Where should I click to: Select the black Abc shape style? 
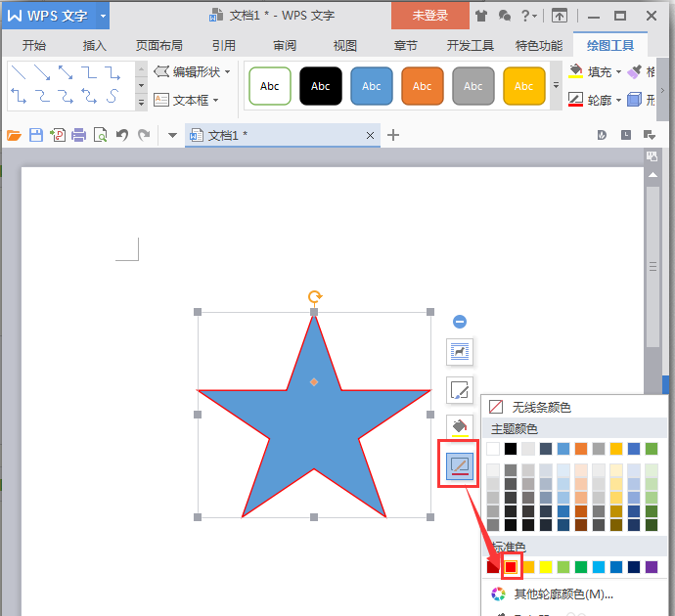point(321,86)
